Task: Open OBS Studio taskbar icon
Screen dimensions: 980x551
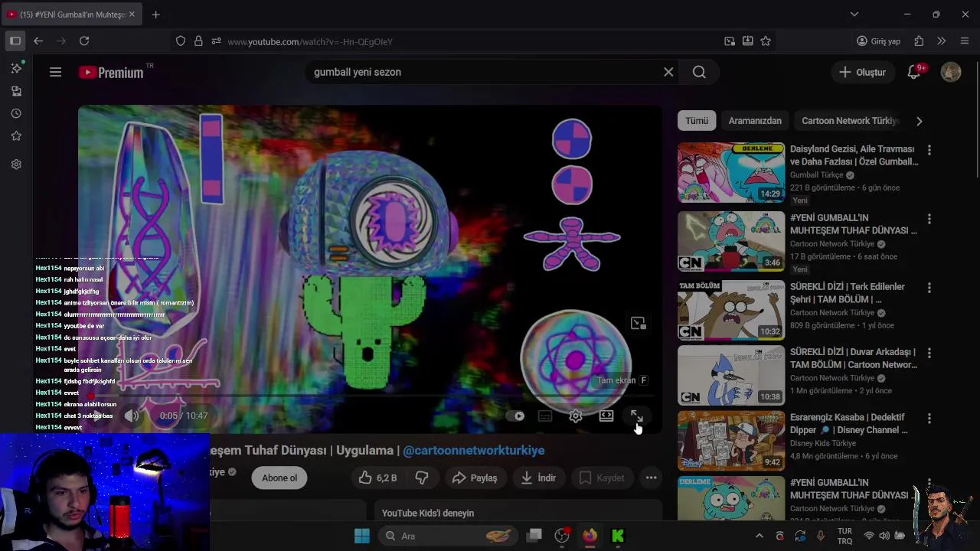Action: point(562,536)
